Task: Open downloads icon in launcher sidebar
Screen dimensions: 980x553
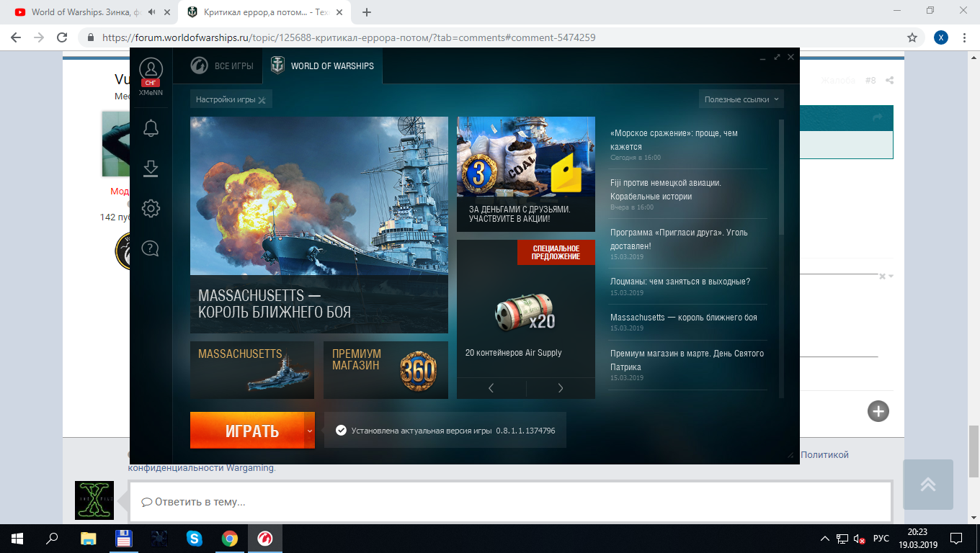Action: 151,168
